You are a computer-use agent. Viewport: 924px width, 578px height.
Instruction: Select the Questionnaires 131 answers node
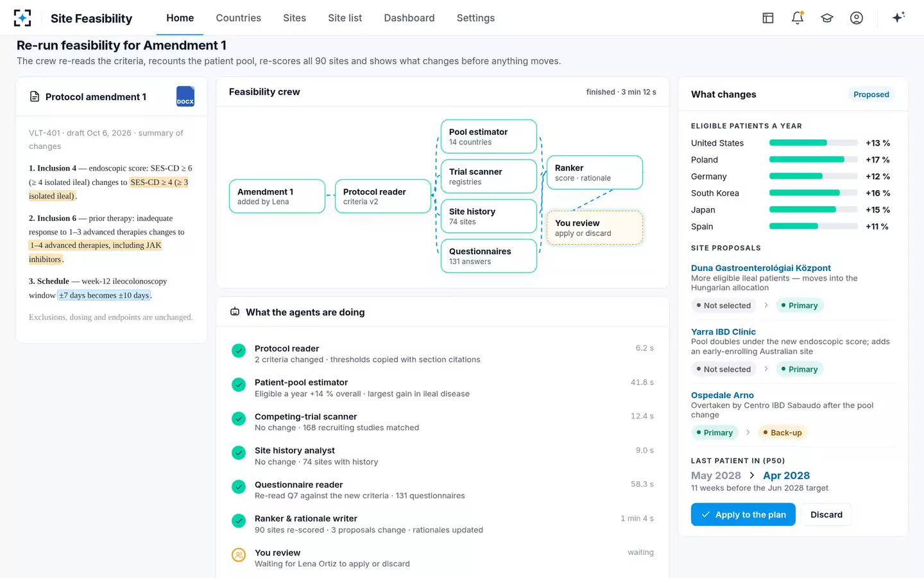tap(489, 256)
